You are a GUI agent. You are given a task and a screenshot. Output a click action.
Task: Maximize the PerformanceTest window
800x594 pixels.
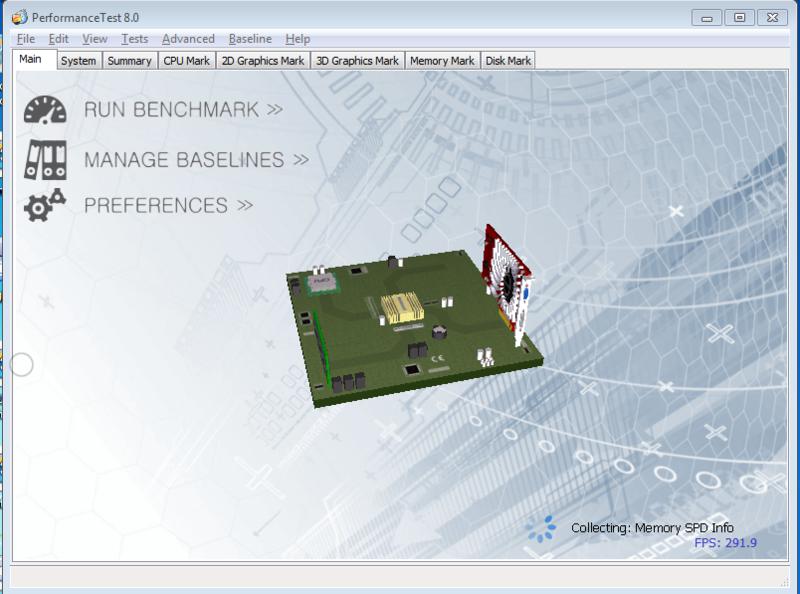click(739, 18)
